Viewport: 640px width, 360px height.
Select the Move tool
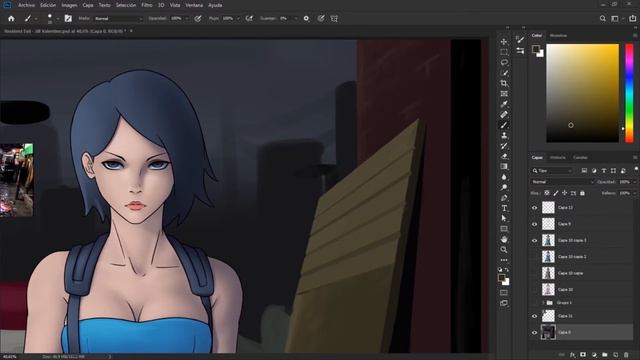click(x=504, y=42)
